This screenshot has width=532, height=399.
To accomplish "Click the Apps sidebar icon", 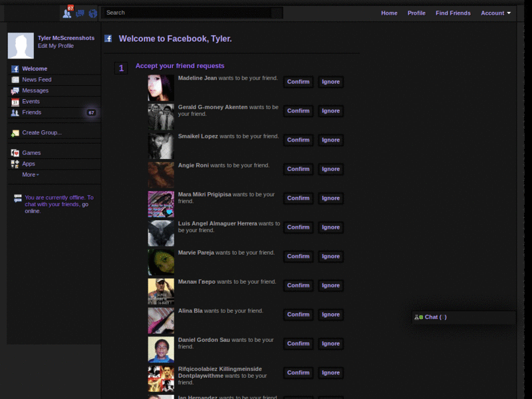I will coord(15,164).
